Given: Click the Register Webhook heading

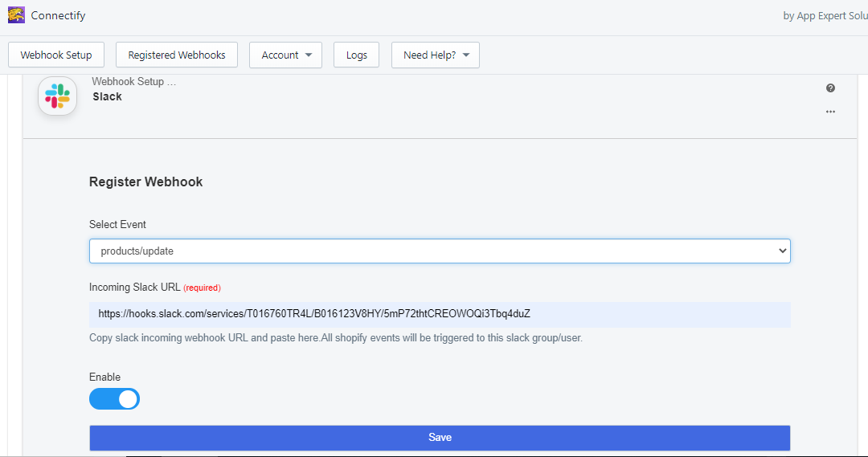Looking at the screenshot, I should 146,182.
